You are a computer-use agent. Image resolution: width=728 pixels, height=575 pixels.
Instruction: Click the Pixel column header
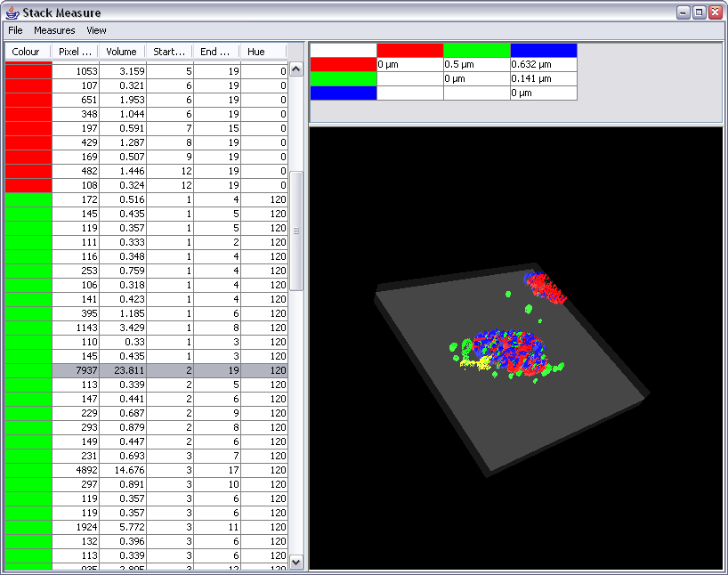[x=76, y=52]
